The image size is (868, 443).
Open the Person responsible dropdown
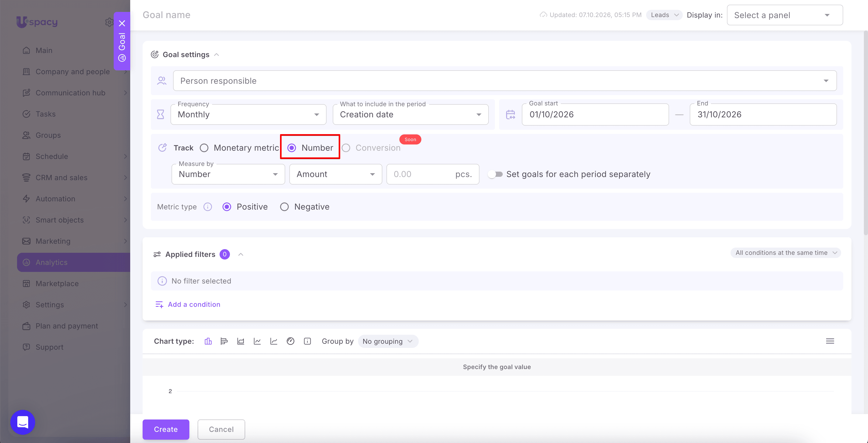[x=505, y=81]
